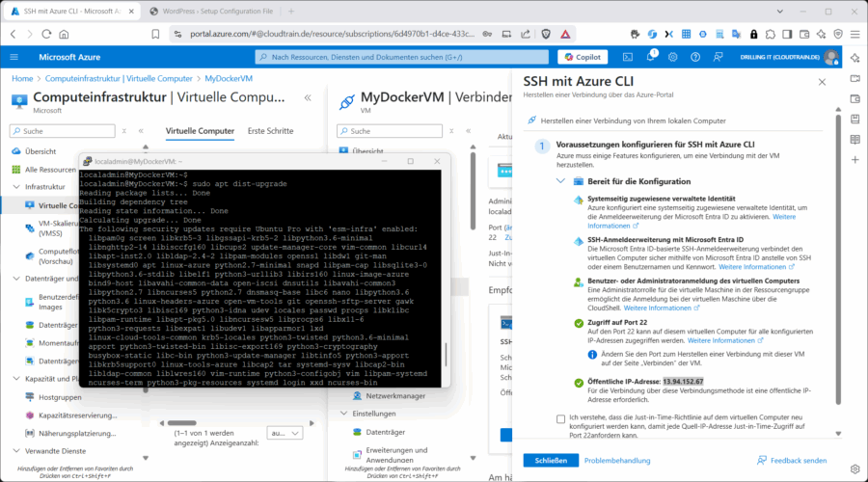Clear the left Suche field with X
The height and width of the screenshot is (482, 868).
point(124,131)
